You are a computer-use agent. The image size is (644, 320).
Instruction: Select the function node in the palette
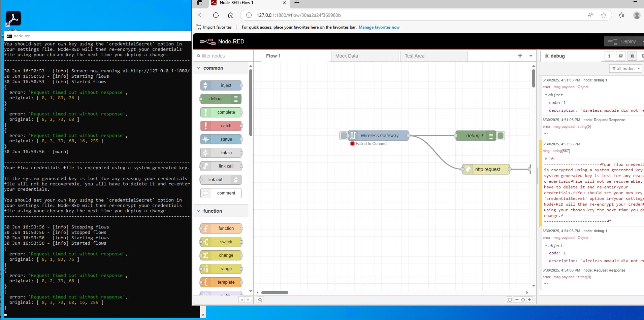pos(221,228)
